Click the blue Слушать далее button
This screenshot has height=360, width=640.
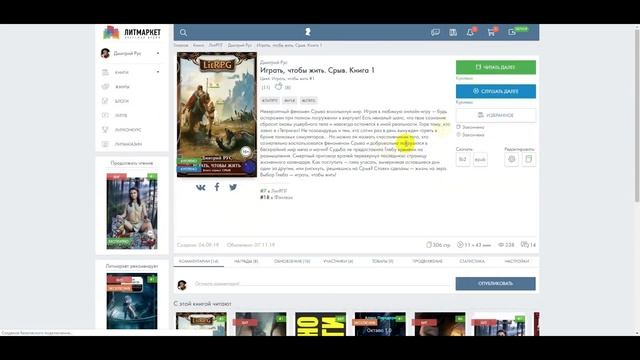496,91
